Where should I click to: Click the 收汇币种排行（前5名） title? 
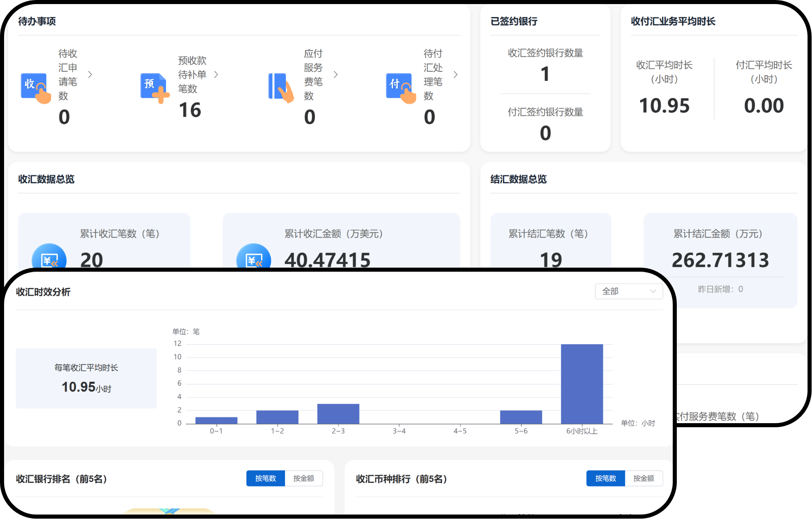point(402,479)
